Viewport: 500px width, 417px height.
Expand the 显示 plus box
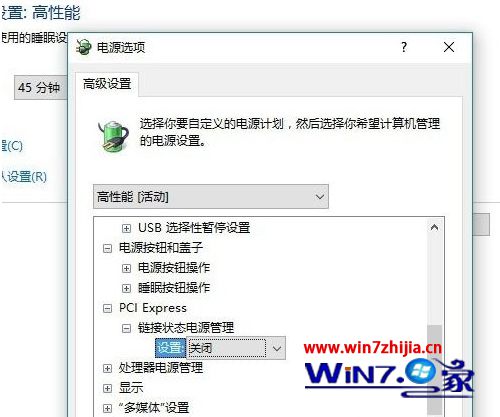[x=107, y=388]
